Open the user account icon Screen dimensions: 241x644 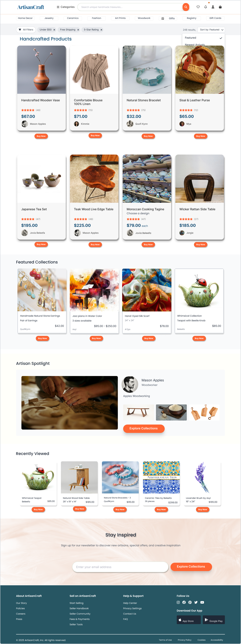click(x=213, y=7)
